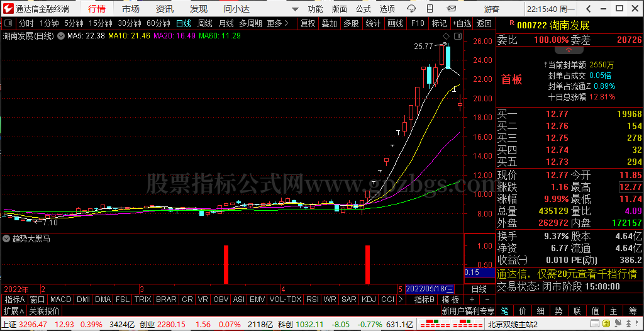Expand the 更多 period options
This screenshot has height=331, width=644.
point(277,23)
